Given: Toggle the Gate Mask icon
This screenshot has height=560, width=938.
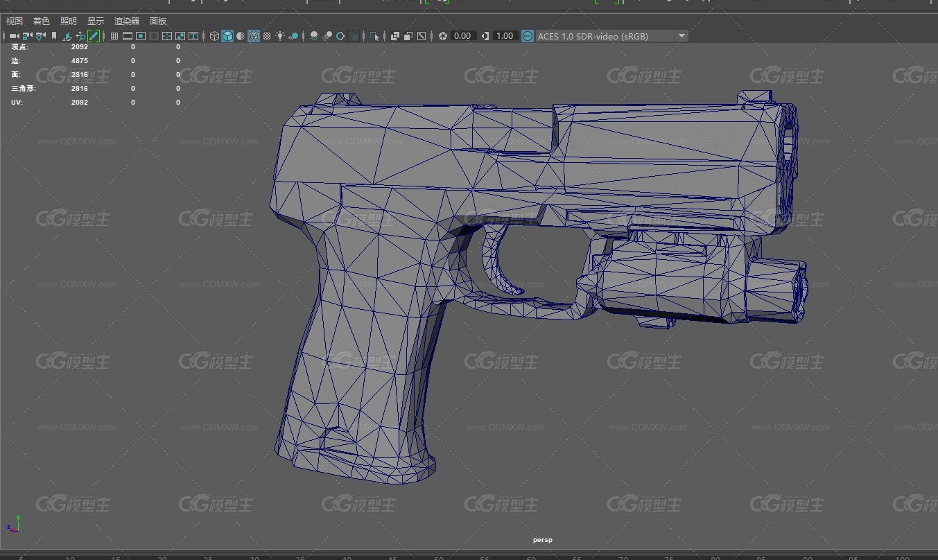Looking at the screenshot, I should (x=154, y=36).
